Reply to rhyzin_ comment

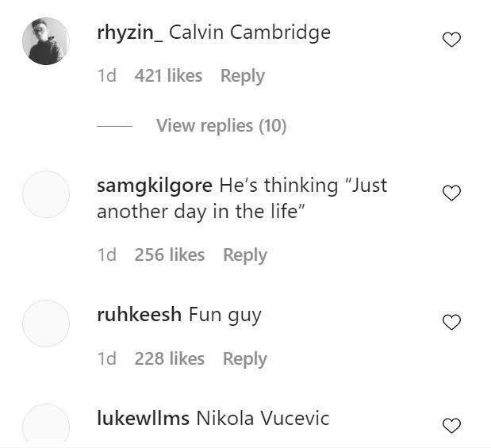[242, 76]
